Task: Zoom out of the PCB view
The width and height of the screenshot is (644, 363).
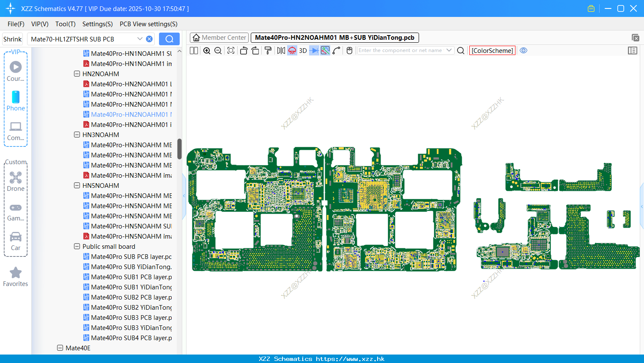Action: click(218, 50)
